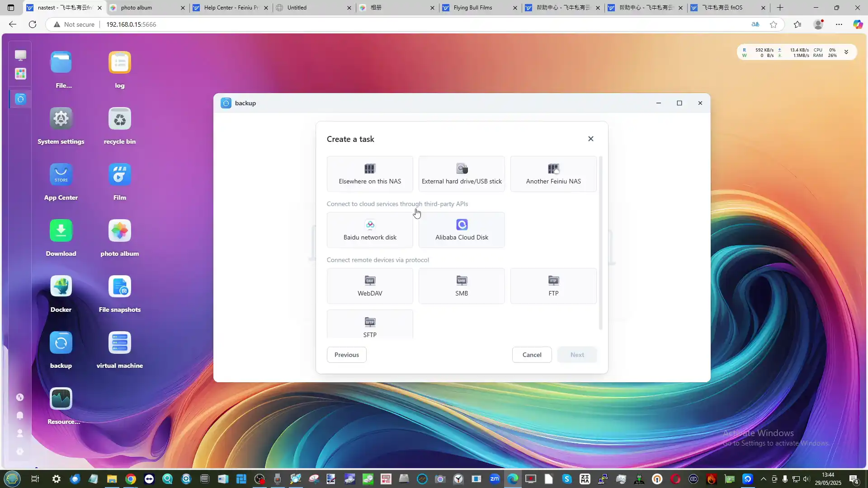Switch to the photo album browser tab
The width and height of the screenshot is (868, 488).
point(147,8)
